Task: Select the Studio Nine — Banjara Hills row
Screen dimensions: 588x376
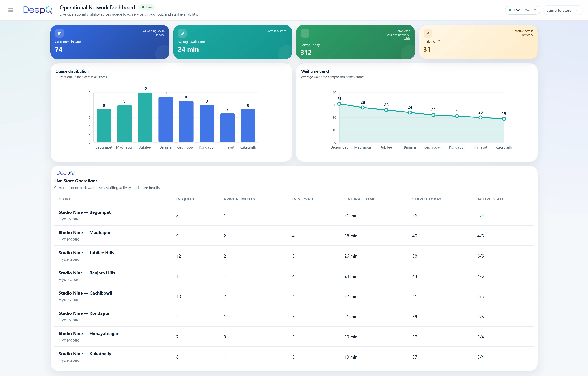Action: (294, 276)
